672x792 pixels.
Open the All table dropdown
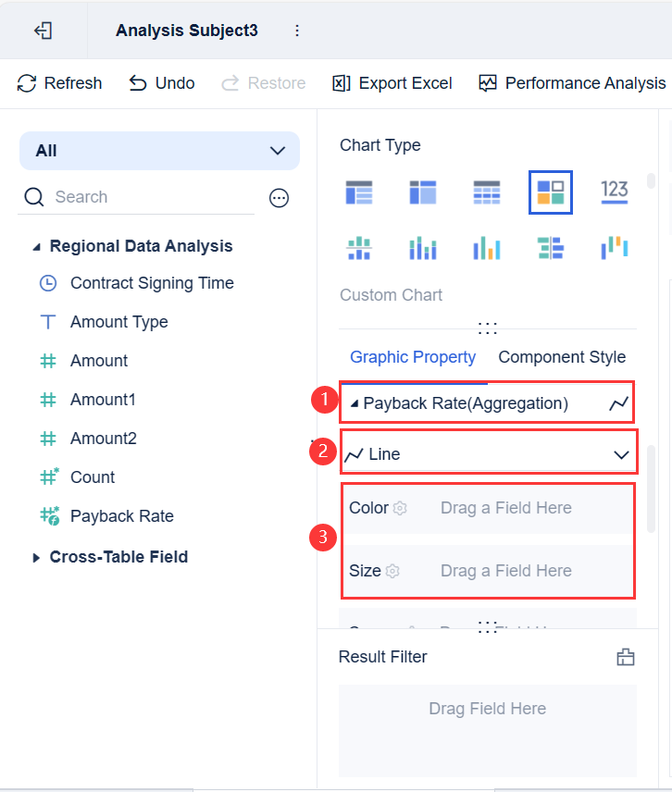coord(159,151)
